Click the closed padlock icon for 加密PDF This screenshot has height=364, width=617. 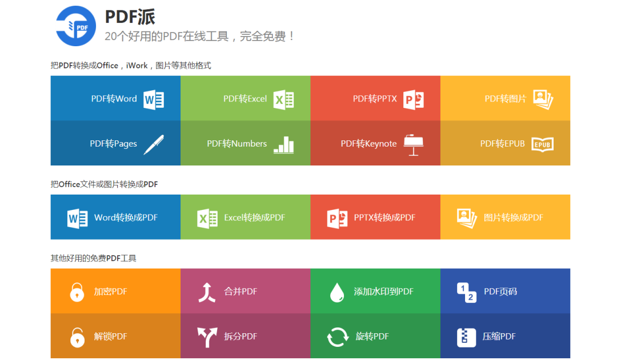[x=77, y=292]
